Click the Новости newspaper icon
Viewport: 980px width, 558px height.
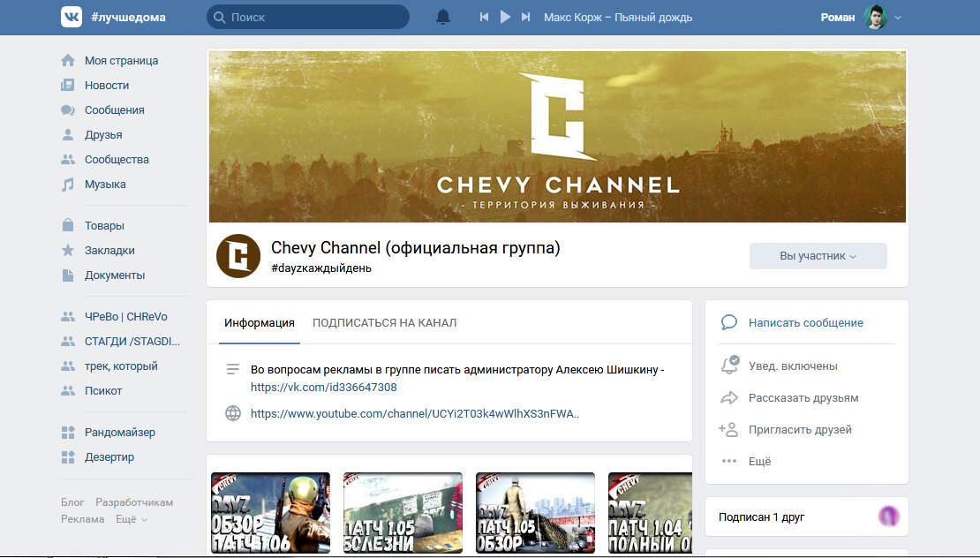pyautogui.click(x=67, y=85)
